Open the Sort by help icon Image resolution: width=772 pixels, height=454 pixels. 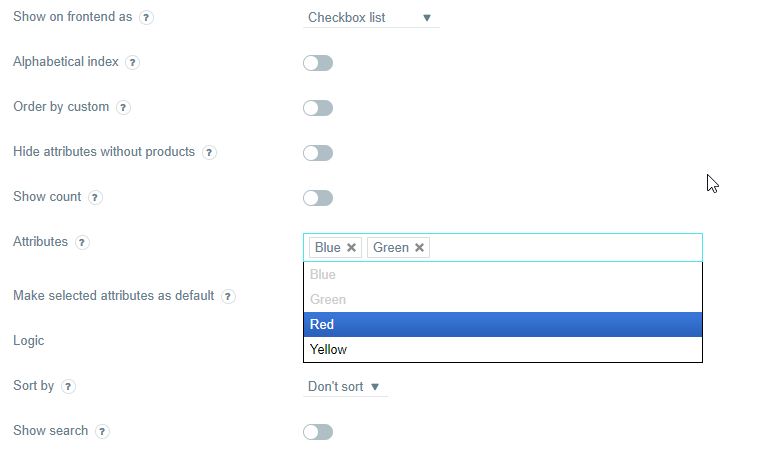[68, 387]
